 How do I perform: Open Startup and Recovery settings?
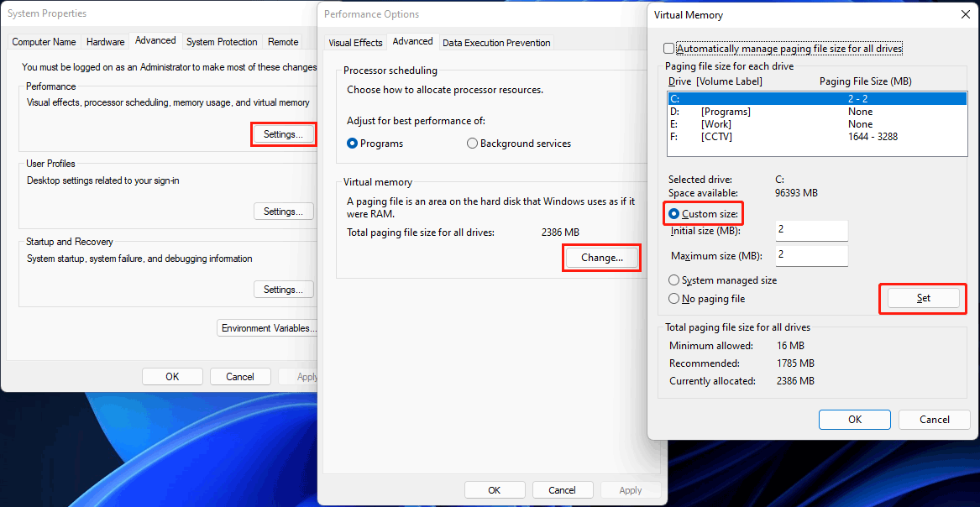point(283,289)
